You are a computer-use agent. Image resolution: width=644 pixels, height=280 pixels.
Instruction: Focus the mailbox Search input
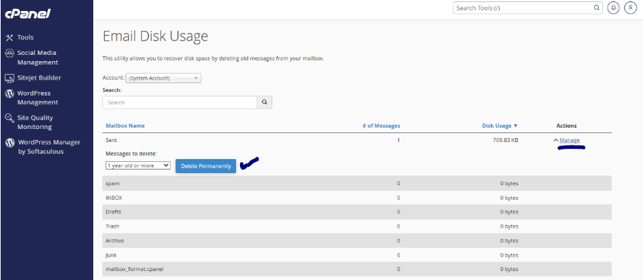[x=180, y=102]
